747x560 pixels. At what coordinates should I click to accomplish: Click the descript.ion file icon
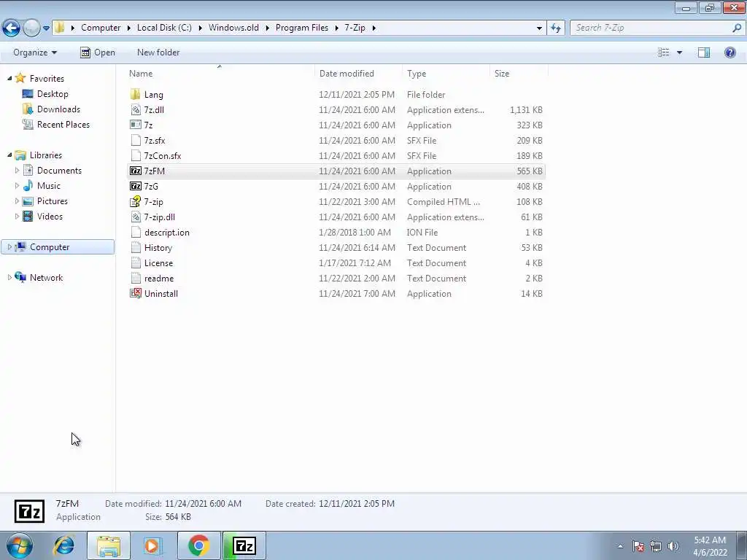[135, 232]
